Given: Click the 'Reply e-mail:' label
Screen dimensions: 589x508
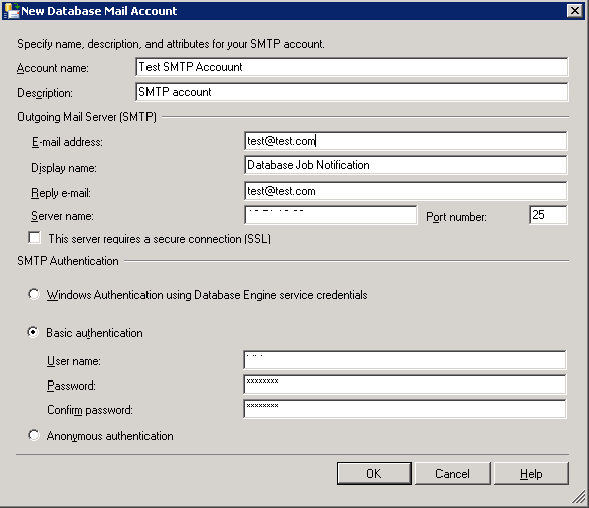Looking at the screenshot, I should (x=61, y=193).
